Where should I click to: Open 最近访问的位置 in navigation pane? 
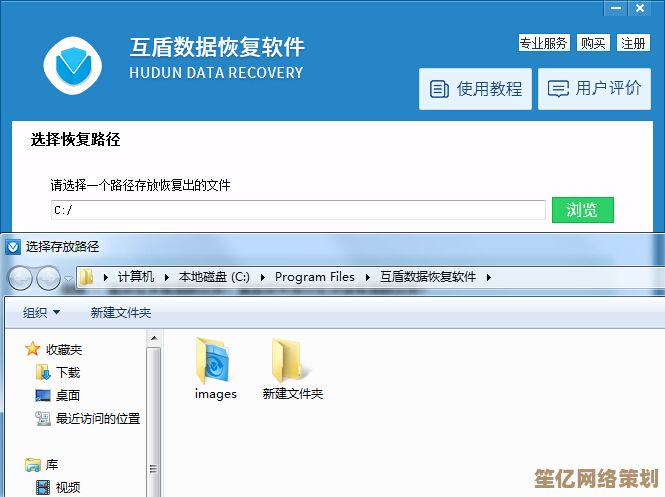pos(98,419)
